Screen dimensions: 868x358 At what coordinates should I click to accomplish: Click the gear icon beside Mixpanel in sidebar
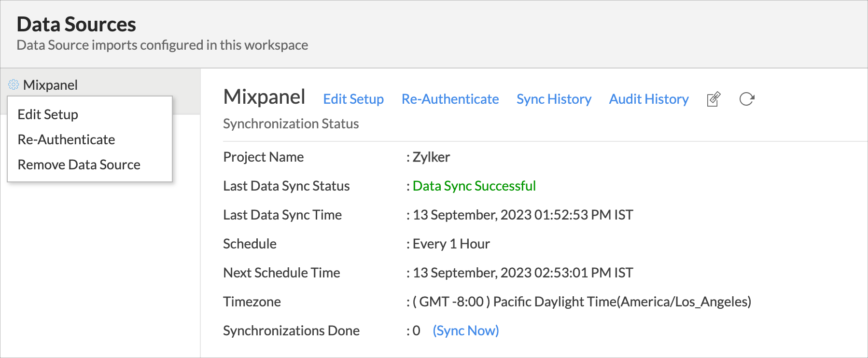[14, 85]
